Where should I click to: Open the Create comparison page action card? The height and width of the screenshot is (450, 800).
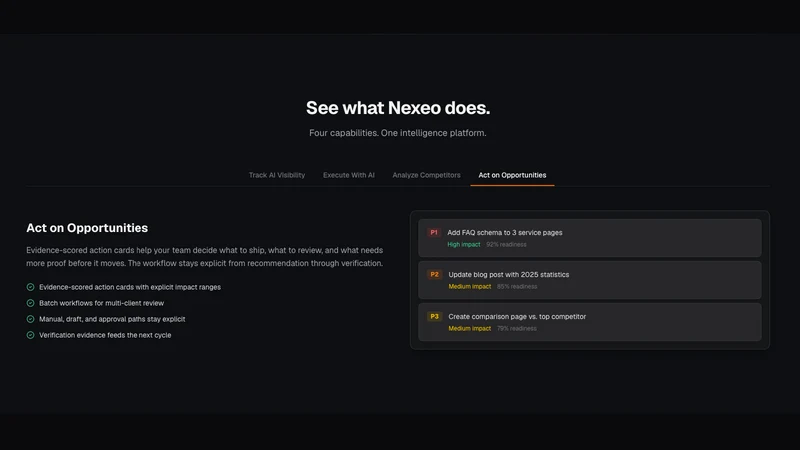coord(590,322)
